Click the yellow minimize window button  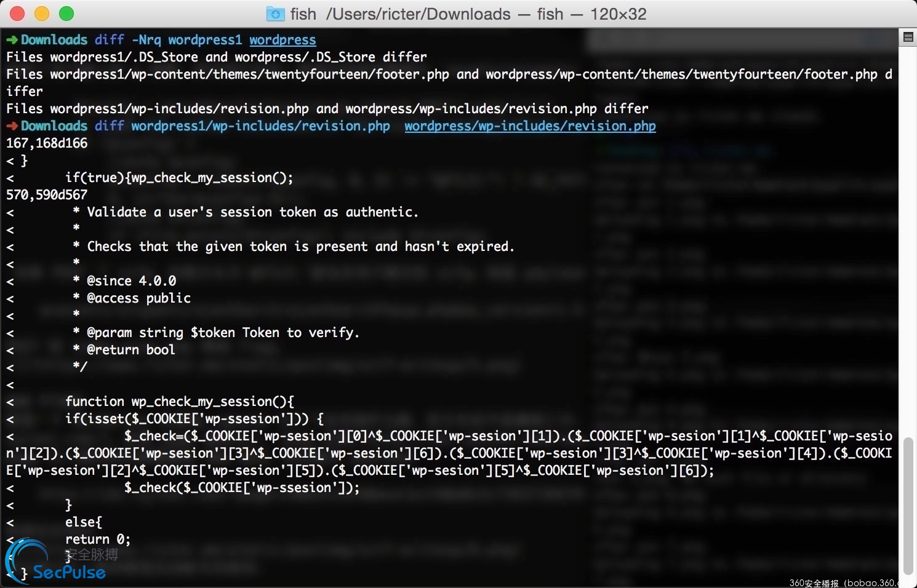pos(42,14)
